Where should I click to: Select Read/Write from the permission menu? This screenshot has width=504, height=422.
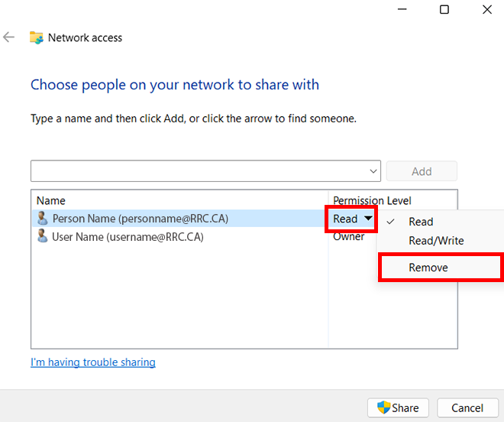[x=436, y=241]
